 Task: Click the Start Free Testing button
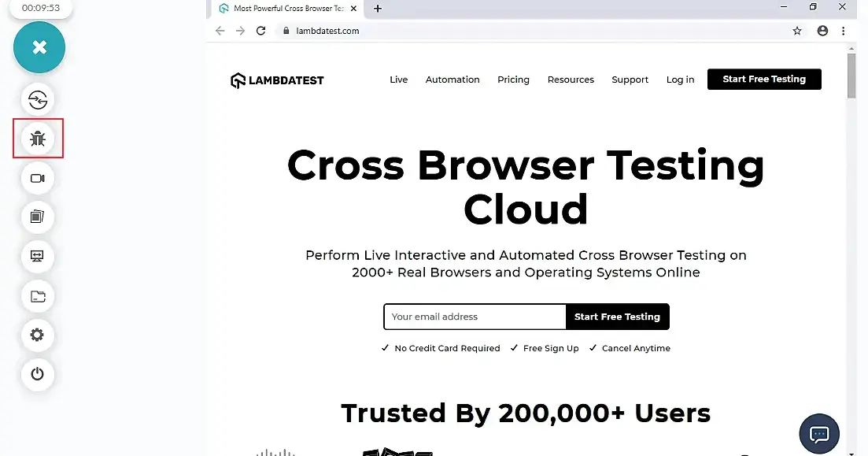(763, 79)
